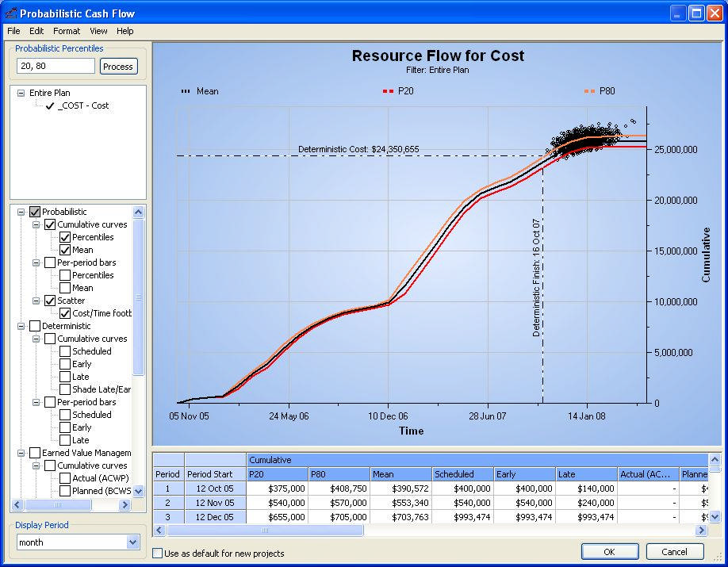Tick the Deterministic checkbox
The height and width of the screenshot is (567, 728).
click(x=35, y=326)
